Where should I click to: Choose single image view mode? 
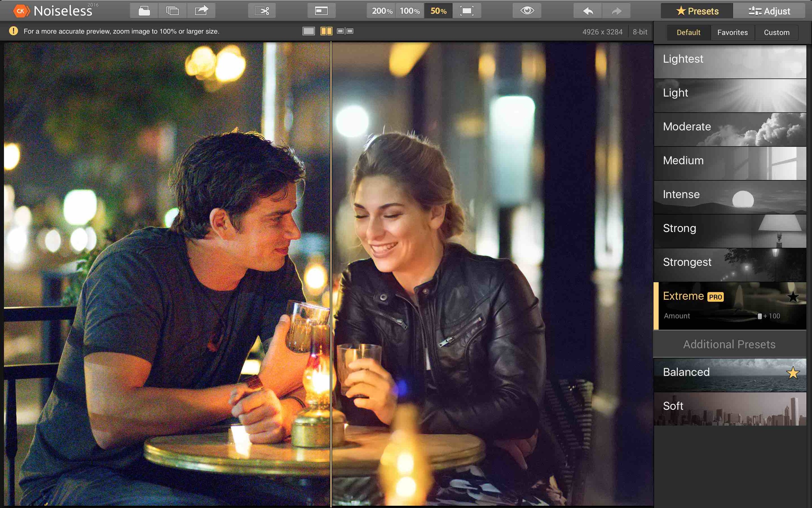309,31
